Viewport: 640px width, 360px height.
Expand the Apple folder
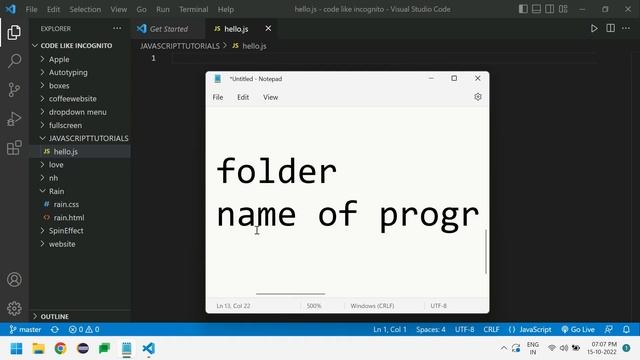click(80, 59)
